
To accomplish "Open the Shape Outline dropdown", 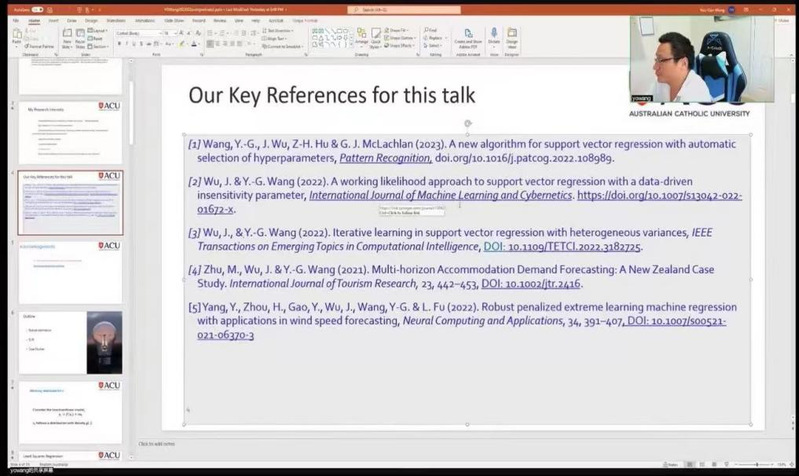I will point(400,38).
